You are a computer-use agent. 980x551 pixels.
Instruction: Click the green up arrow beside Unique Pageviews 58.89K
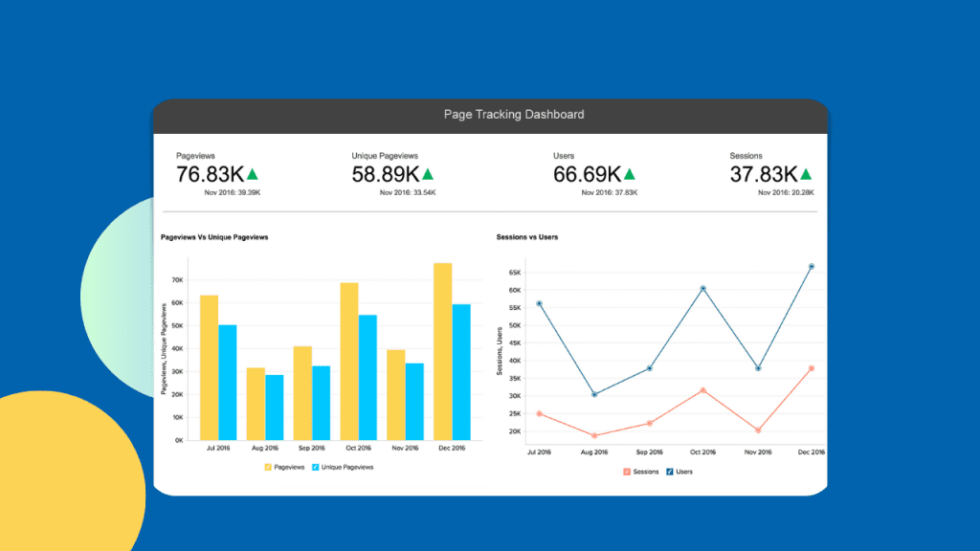pyautogui.click(x=428, y=174)
